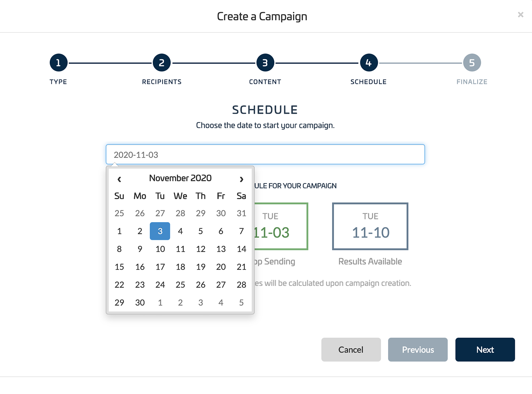Choose Friday November 20 in calendar

[221, 267]
